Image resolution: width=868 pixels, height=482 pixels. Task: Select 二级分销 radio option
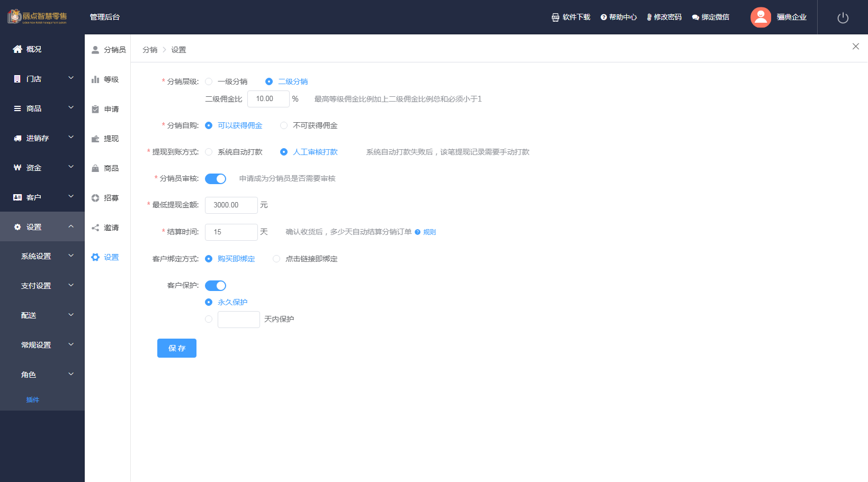pos(269,81)
